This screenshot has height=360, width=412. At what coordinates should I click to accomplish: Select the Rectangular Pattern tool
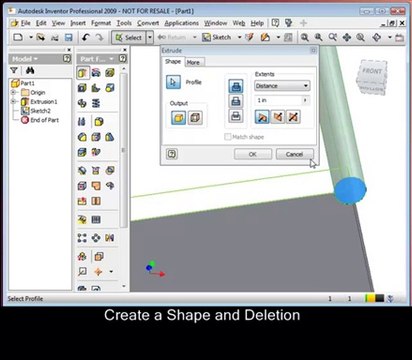click(82, 238)
